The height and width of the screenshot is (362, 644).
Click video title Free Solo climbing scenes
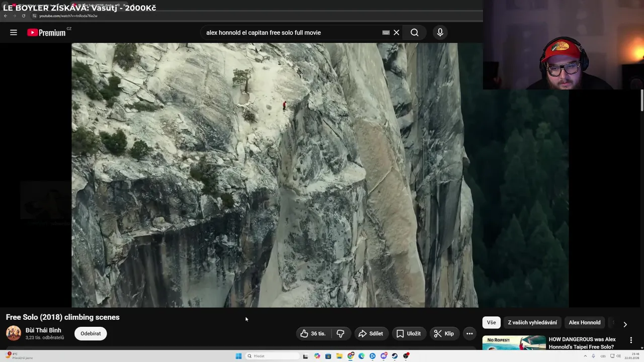(x=63, y=317)
